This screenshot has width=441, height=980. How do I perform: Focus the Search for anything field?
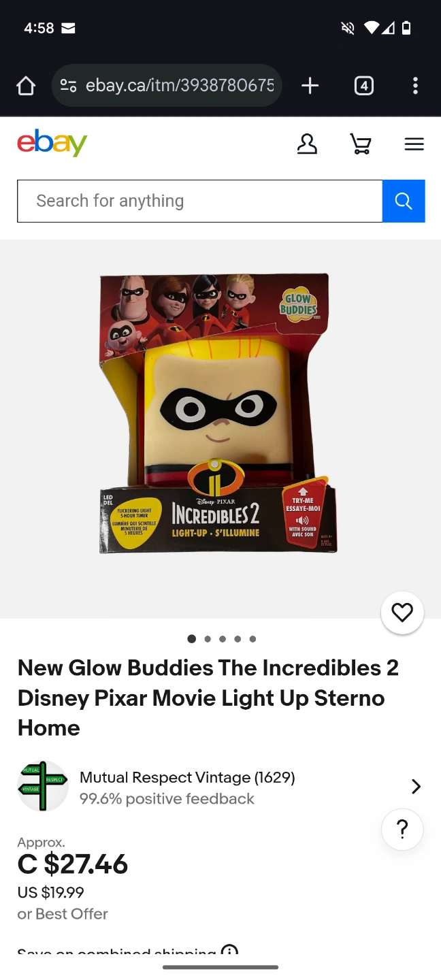200,201
